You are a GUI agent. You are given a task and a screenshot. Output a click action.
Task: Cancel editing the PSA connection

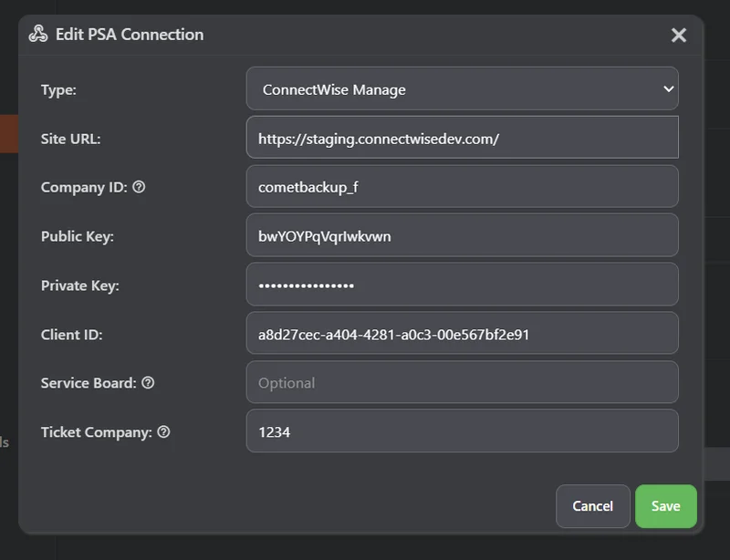(x=592, y=506)
